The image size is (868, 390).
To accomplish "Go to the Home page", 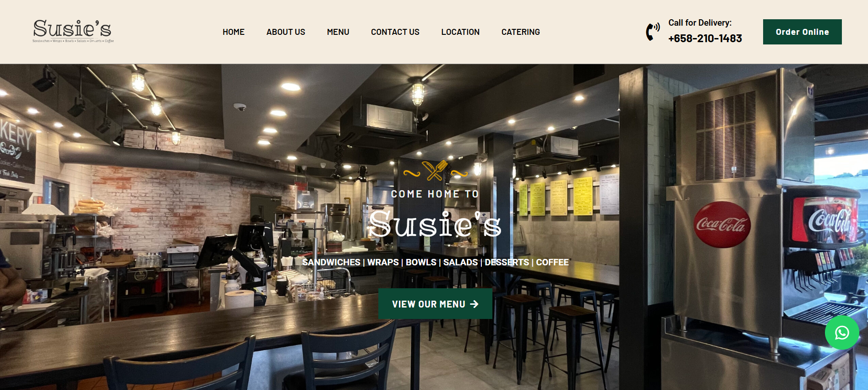I will 234,32.
